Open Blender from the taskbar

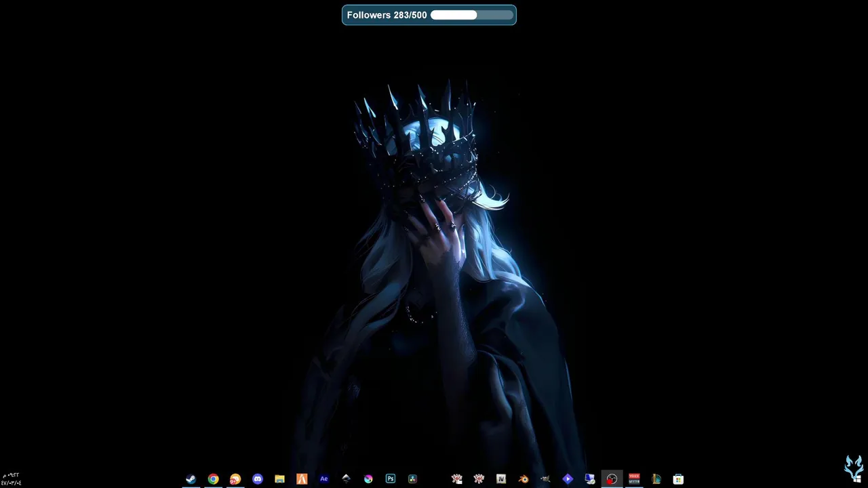523,479
